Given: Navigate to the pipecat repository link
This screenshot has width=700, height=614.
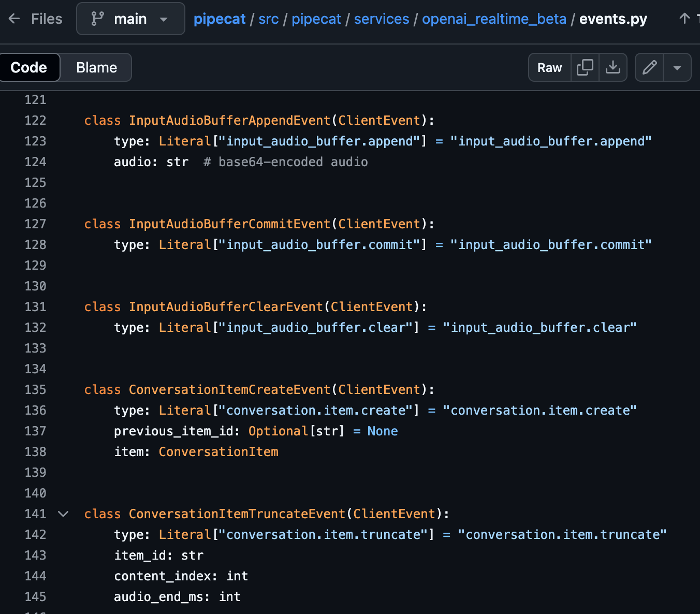Looking at the screenshot, I should 219,19.
